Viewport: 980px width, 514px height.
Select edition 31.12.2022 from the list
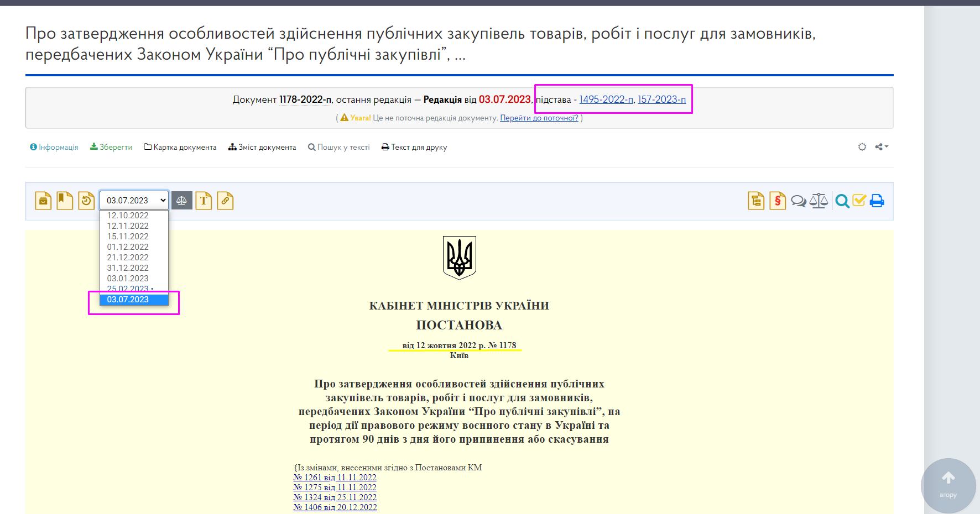[x=134, y=268]
